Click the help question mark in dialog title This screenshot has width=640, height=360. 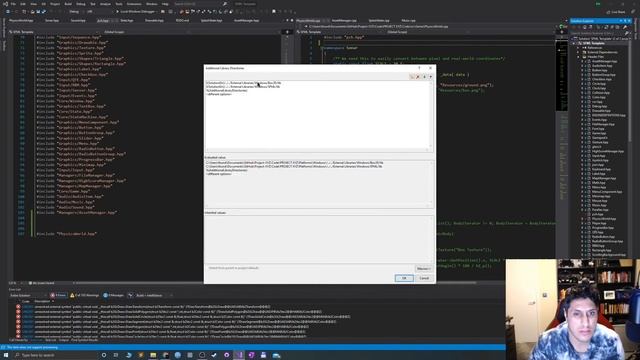pyautogui.click(x=419, y=68)
